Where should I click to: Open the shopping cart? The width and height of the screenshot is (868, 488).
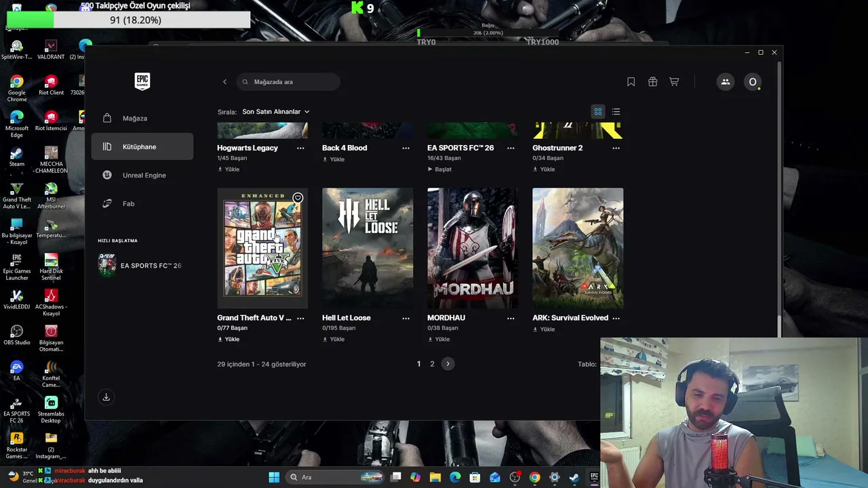674,82
